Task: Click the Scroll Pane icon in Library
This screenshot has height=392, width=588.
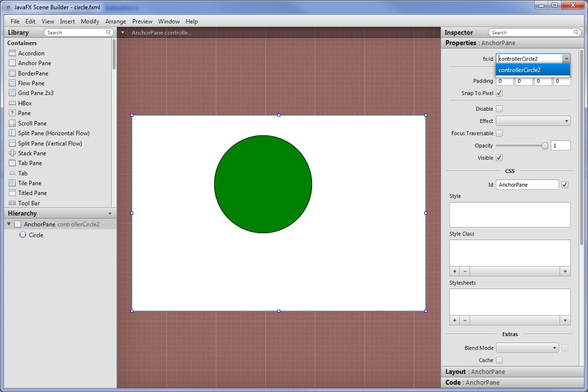Action: tap(12, 123)
